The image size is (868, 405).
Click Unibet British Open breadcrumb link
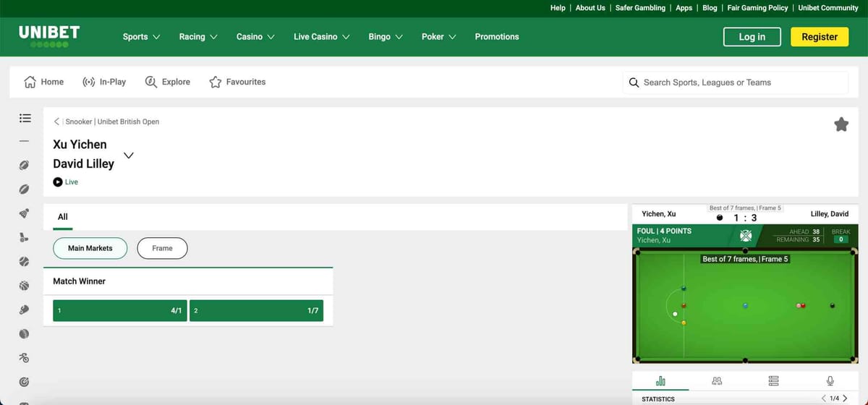(128, 121)
